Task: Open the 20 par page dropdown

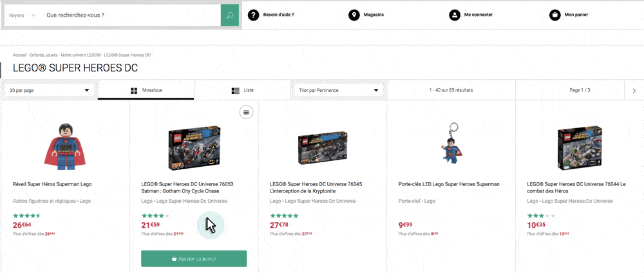Action: [50, 90]
